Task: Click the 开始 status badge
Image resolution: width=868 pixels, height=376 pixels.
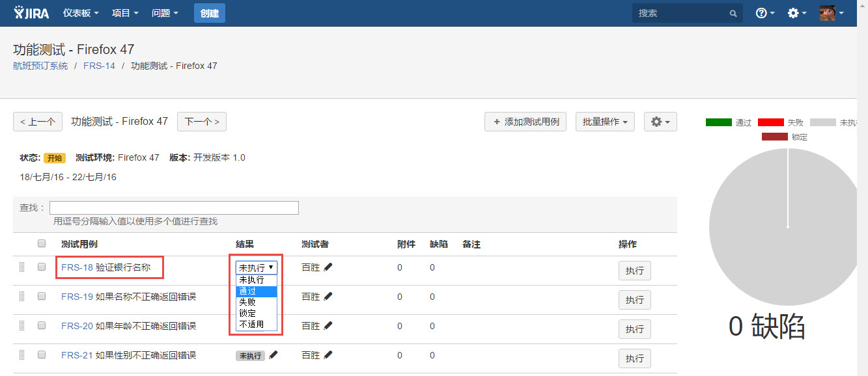Action: point(55,158)
